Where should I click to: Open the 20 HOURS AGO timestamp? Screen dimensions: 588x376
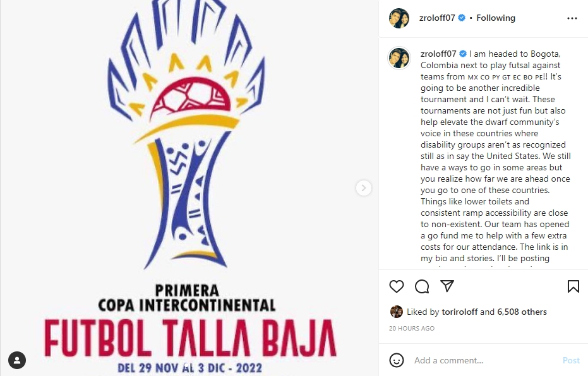[412, 329]
